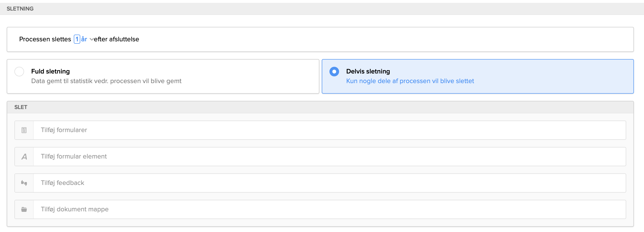Click the blue 'Kun nogle dele' description
Viewport: 644px width, 232px height.
[410, 81]
